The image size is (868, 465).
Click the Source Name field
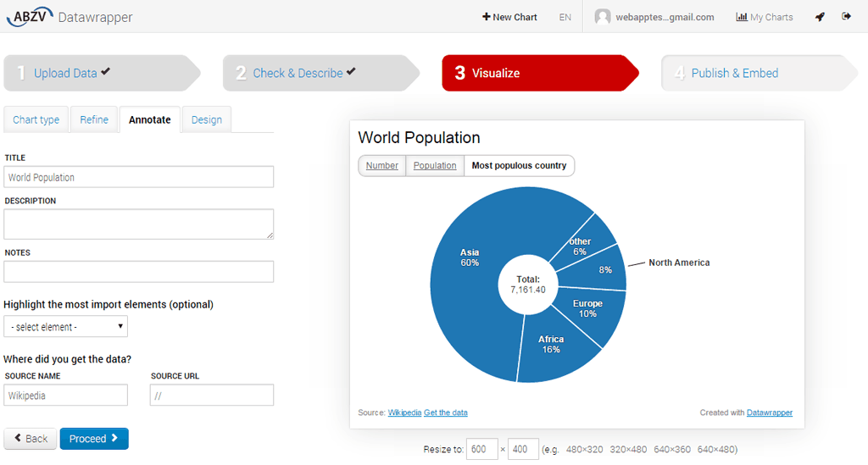pos(65,396)
